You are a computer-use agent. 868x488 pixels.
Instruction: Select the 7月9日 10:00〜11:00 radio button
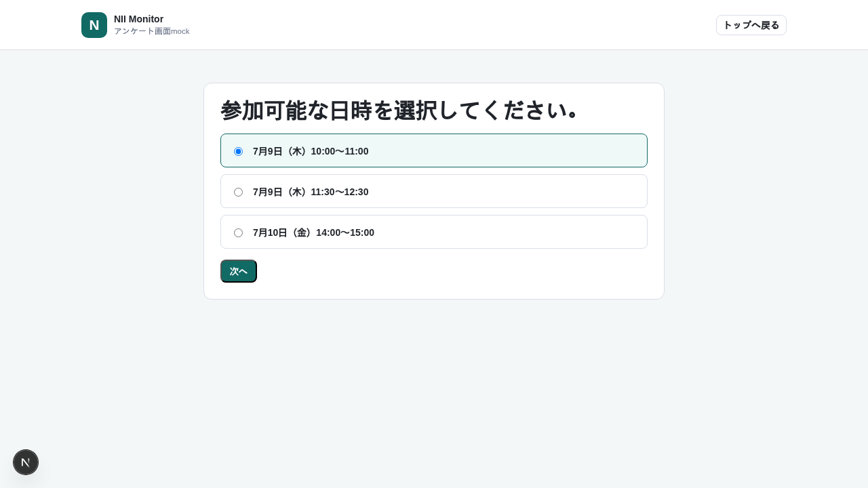(238, 151)
